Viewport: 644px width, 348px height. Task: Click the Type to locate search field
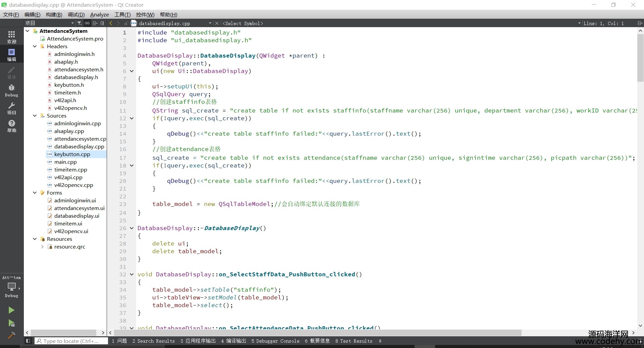(x=71, y=341)
